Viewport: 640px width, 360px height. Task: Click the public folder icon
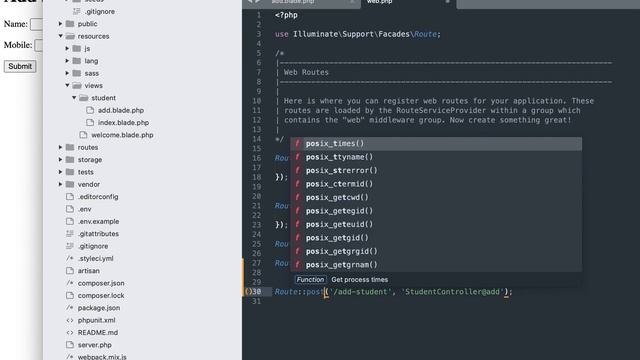coord(70,24)
